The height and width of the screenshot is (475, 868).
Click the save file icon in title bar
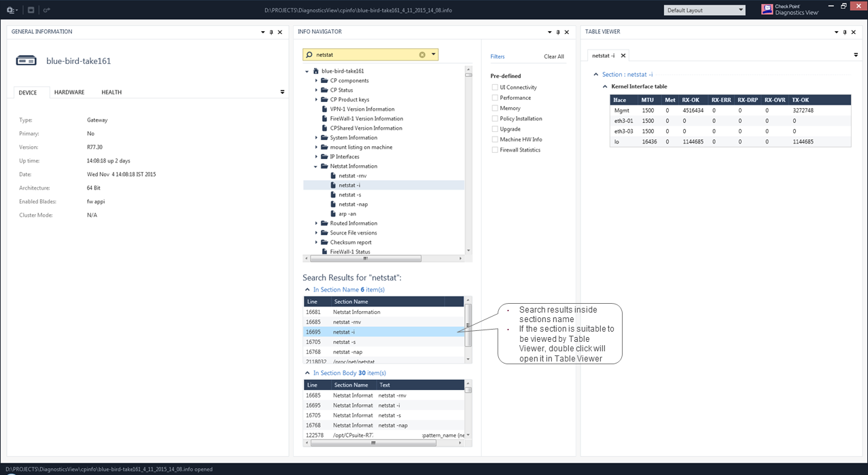(31, 10)
